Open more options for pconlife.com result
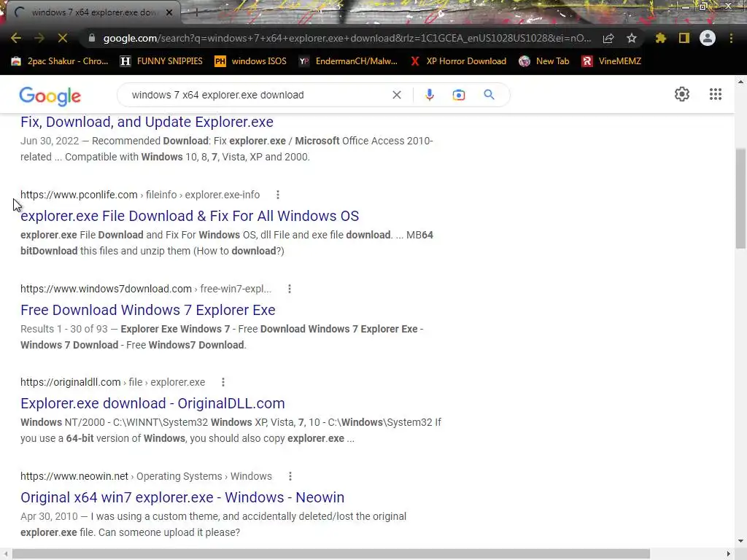The height and width of the screenshot is (560, 747). coord(278,195)
